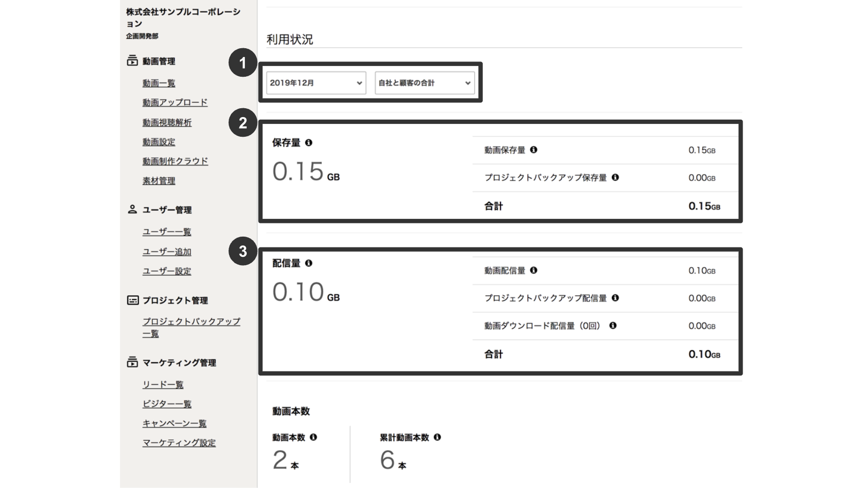The height and width of the screenshot is (488, 868).
Task: Click the 動画管理 video management sidebar icon
Action: (x=132, y=61)
